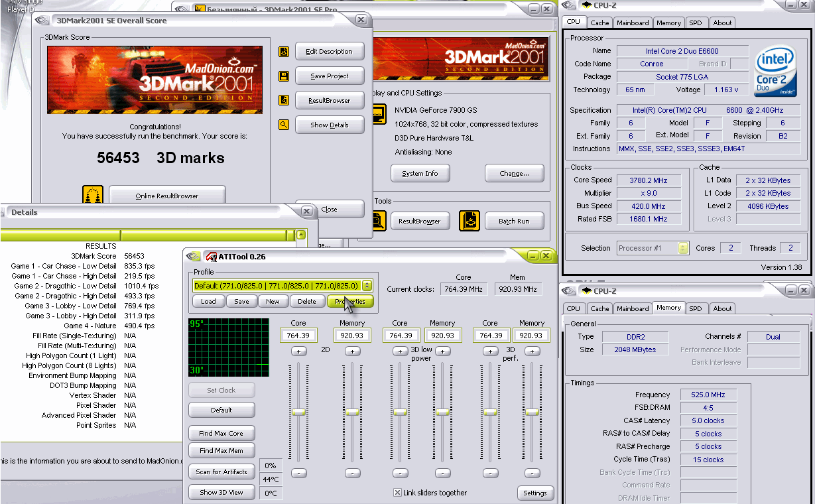Click the red ATITool application icon in its title bar
Image resolution: width=815 pixels, height=504 pixels.
tap(212, 256)
